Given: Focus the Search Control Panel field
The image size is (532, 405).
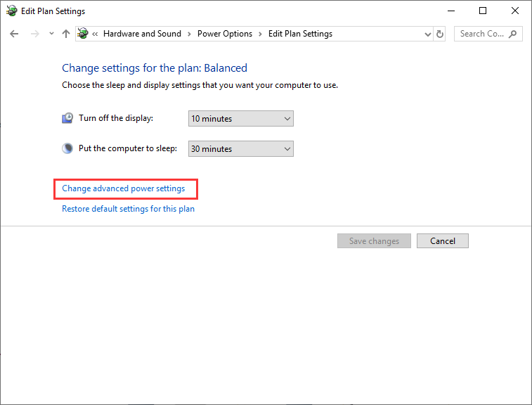Looking at the screenshot, I should coord(482,34).
